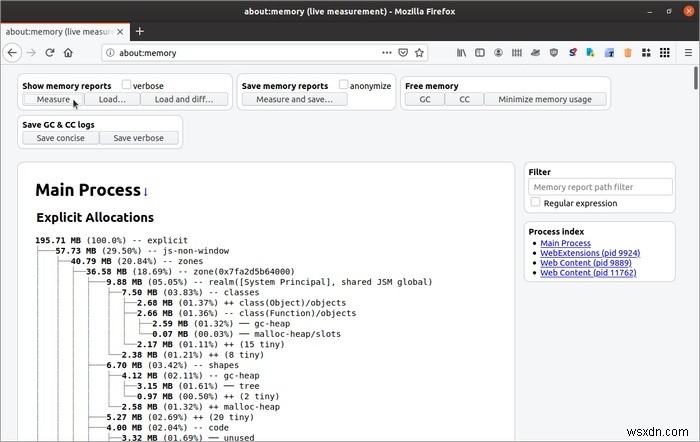This screenshot has width=700, height=442.
Task: Collapse the zones 40.79 MB row
Action: [x=137, y=261]
